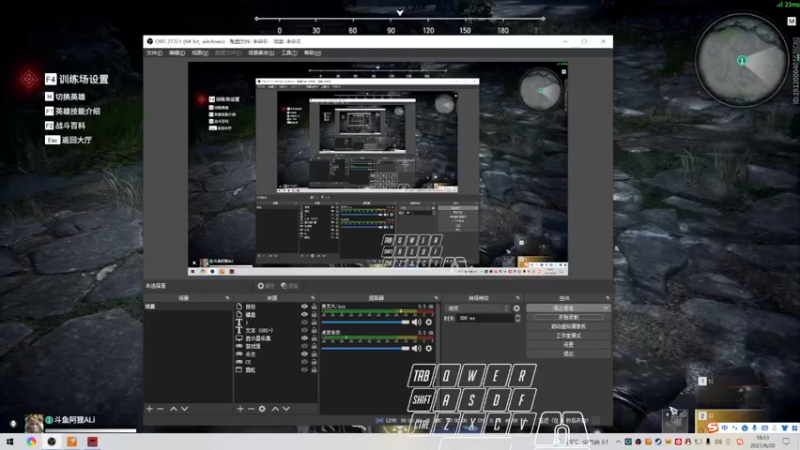The height and width of the screenshot is (450, 800).
Task: Open the red app icon on taskbar
Action: [x=92, y=442]
